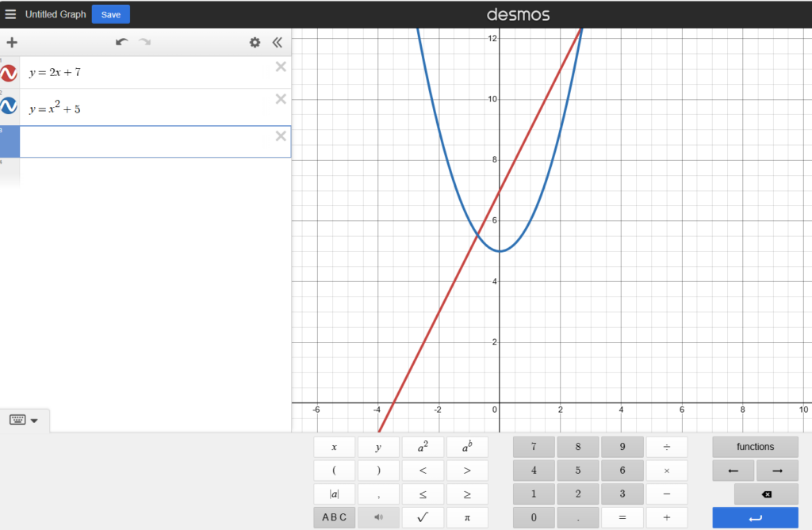This screenshot has height=530, width=812.
Task: Open the functions keypad menu
Action: [755, 447]
